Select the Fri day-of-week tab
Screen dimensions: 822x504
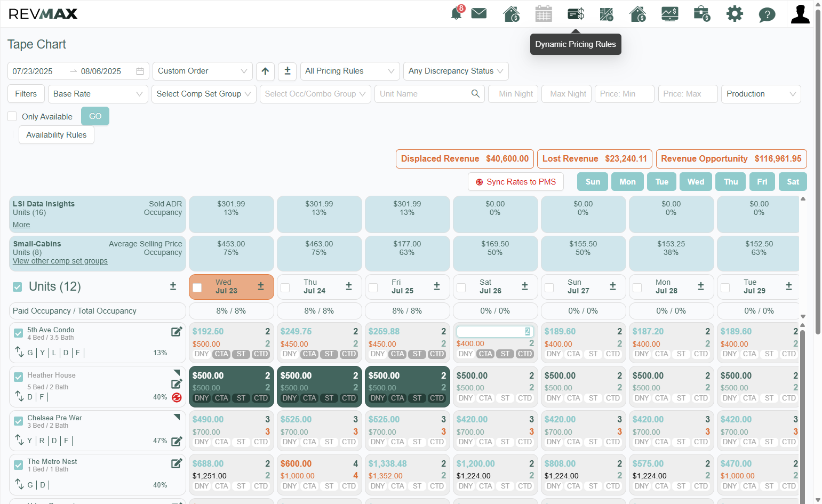pyautogui.click(x=762, y=182)
